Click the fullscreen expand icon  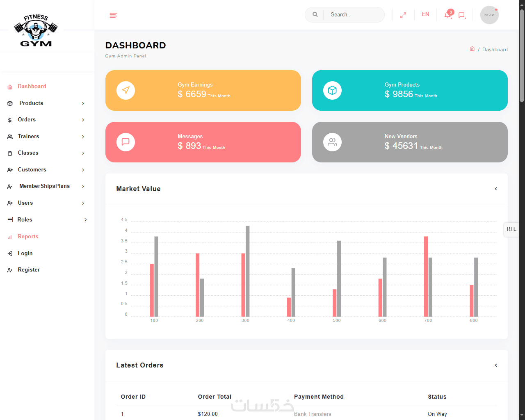(x=403, y=15)
